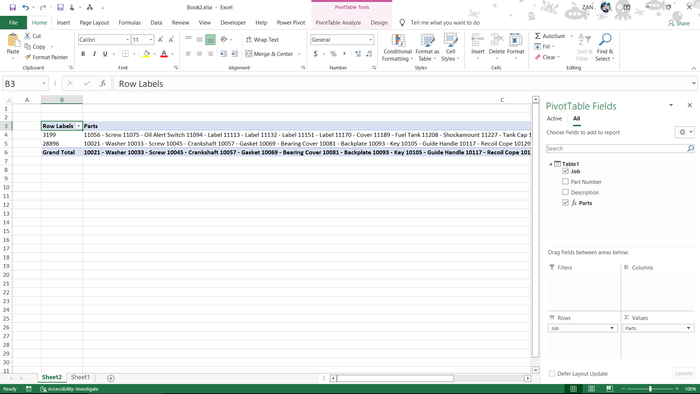The image size is (700, 394).
Task: Apply the red font color swatch
Action: click(164, 54)
